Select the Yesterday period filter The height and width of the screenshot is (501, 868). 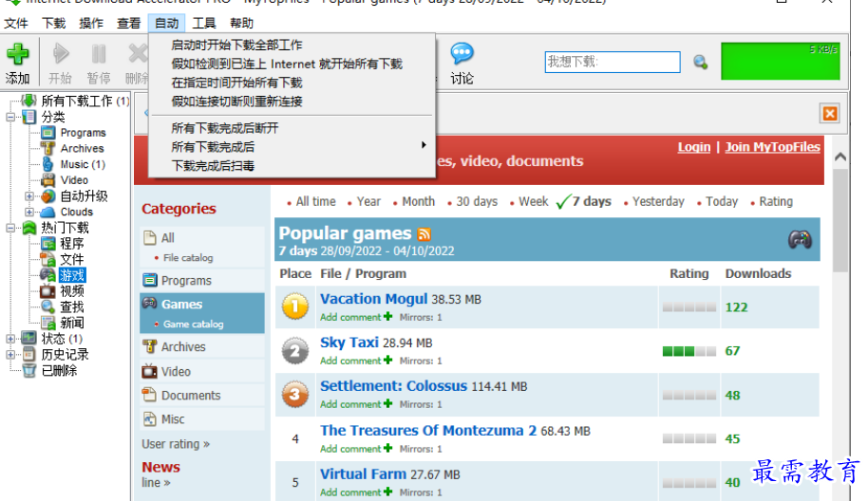point(658,202)
